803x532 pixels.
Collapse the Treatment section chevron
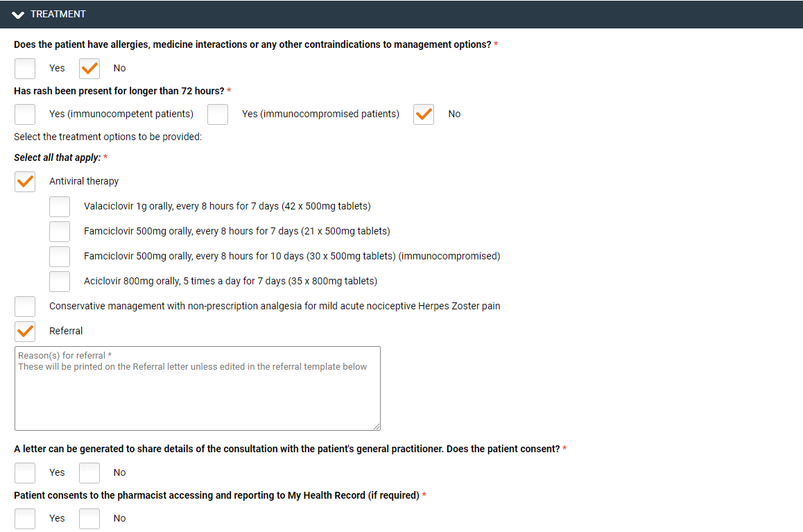[18, 15]
